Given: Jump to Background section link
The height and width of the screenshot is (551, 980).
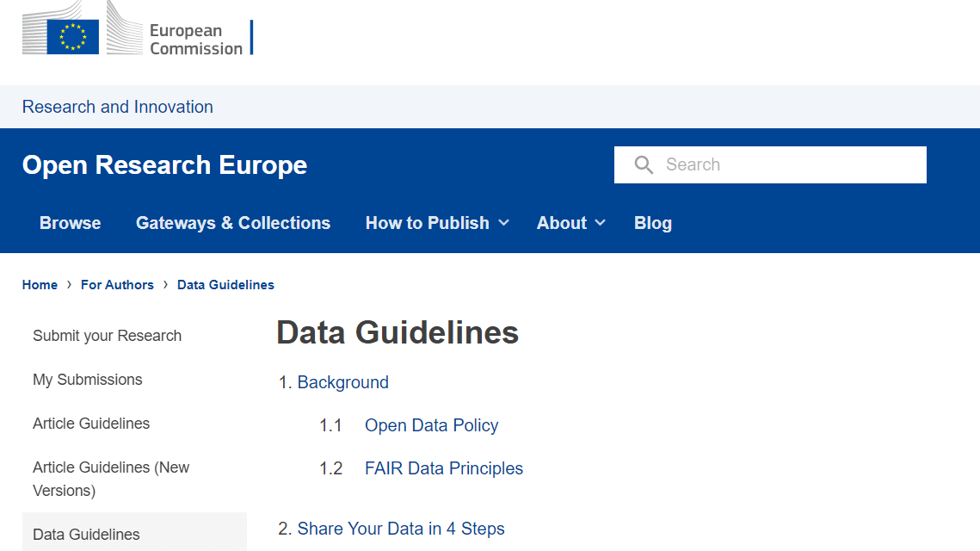Looking at the screenshot, I should click(x=342, y=382).
